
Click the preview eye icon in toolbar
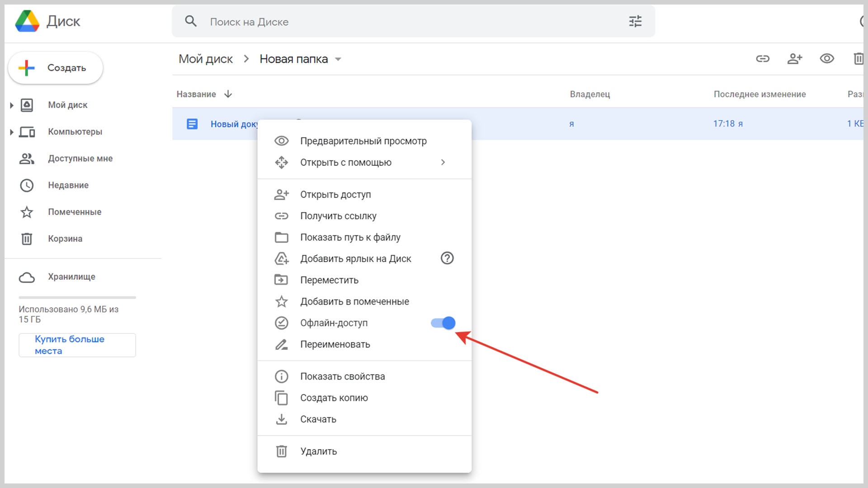[827, 59]
